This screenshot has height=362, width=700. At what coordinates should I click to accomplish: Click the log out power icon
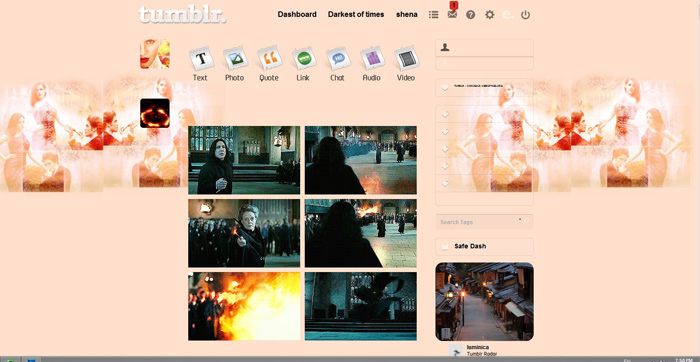(525, 15)
